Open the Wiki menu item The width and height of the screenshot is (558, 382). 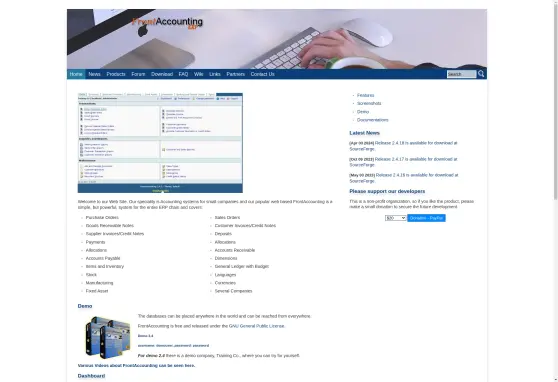(199, 74)
